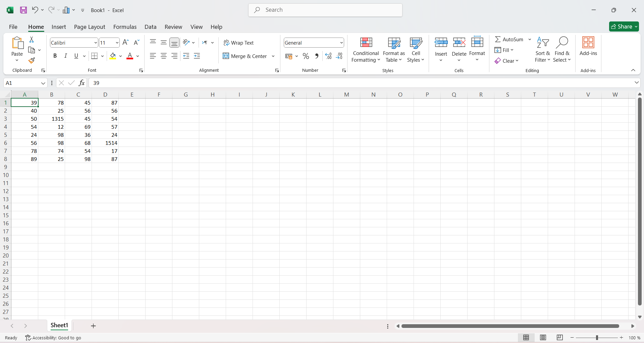The image size is (644, 343).
Task: Open the File tab
Action: pos(13,27)
